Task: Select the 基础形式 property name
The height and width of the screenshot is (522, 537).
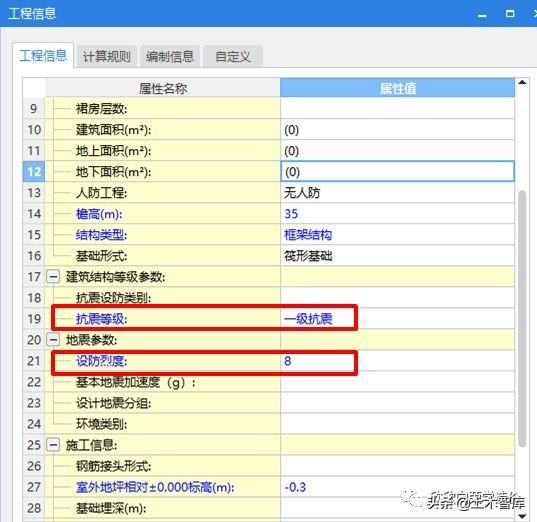Action: (101, 256)
